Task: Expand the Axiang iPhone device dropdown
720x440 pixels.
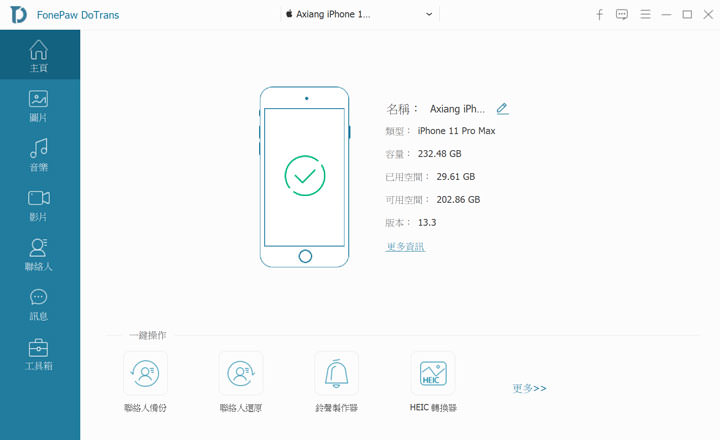Action: pyautogui.click(x=360, y=14)
